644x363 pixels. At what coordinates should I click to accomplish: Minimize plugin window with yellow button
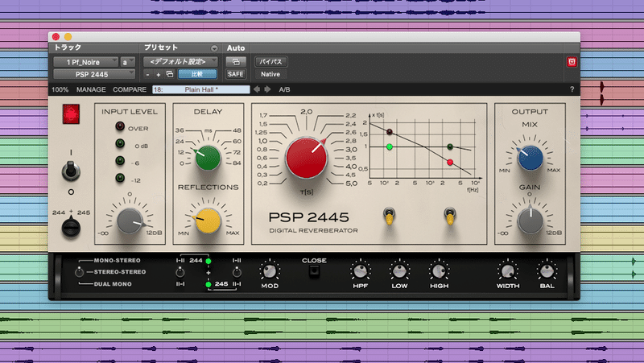pyautogui.click(x=68, y=37)
